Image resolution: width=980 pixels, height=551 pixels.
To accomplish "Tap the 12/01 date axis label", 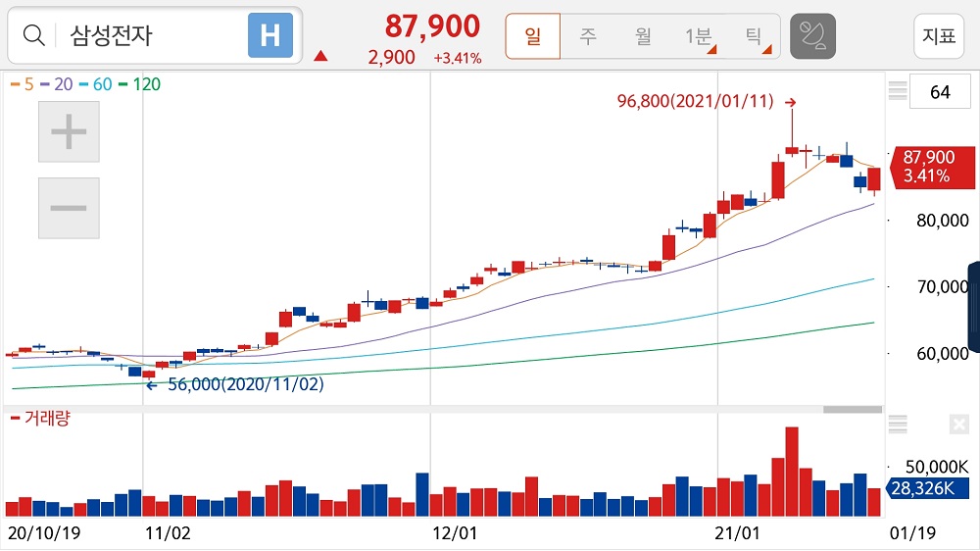I will (455, 533).
